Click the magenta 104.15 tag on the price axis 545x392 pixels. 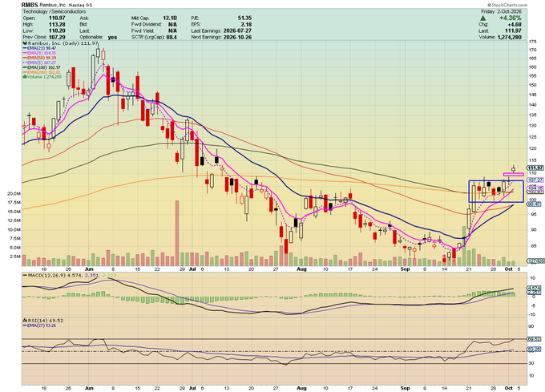(535, 188)
